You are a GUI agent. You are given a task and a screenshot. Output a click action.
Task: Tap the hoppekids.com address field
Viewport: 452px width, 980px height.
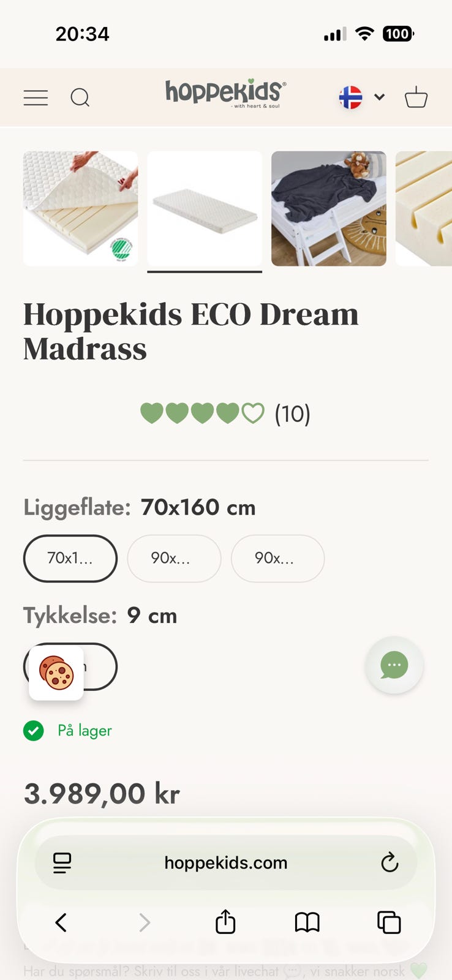[x=225, y=862]
